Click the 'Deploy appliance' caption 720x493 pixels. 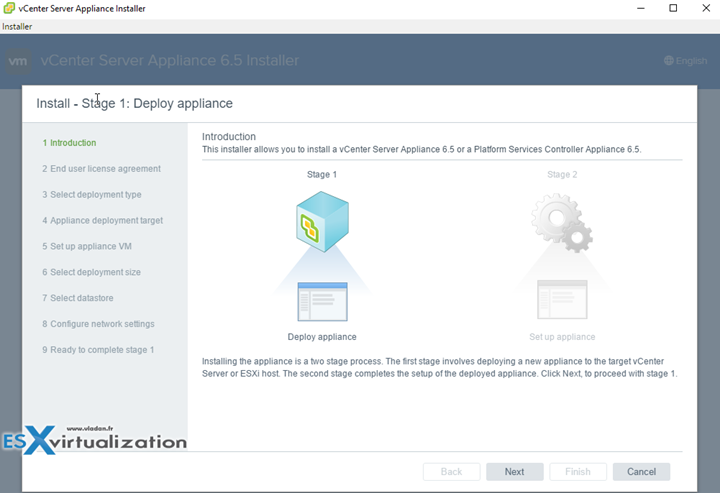[x=322, y=337]
